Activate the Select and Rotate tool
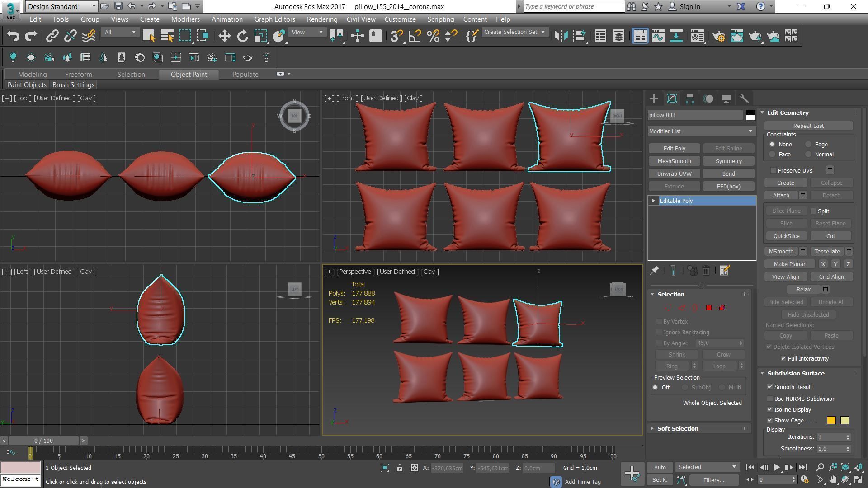Viewport: 868px width, 488px height. 242,36
